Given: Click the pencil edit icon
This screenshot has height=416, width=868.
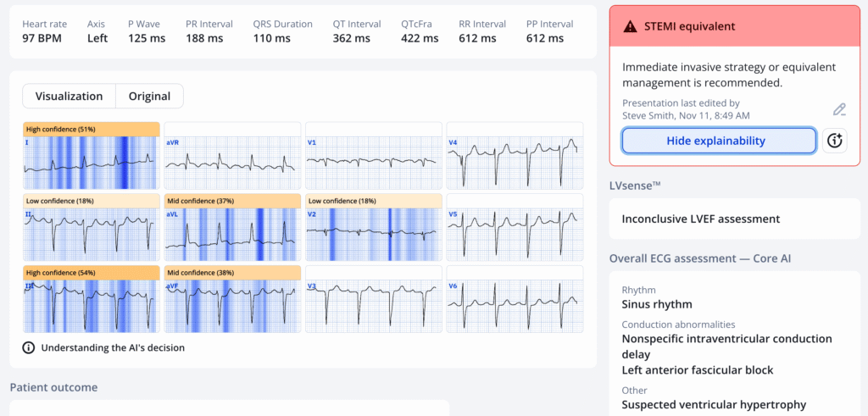Looking at the screenshot, I should click(x=839, y=109).
